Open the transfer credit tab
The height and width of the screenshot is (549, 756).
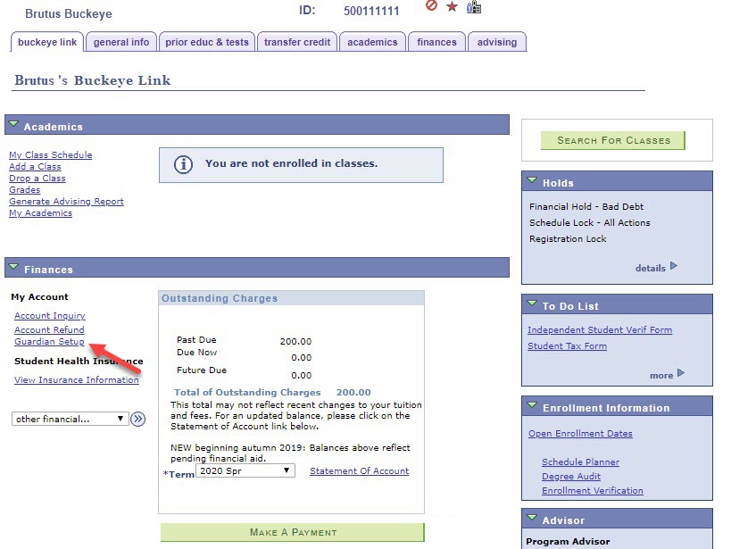coord(297,42)
